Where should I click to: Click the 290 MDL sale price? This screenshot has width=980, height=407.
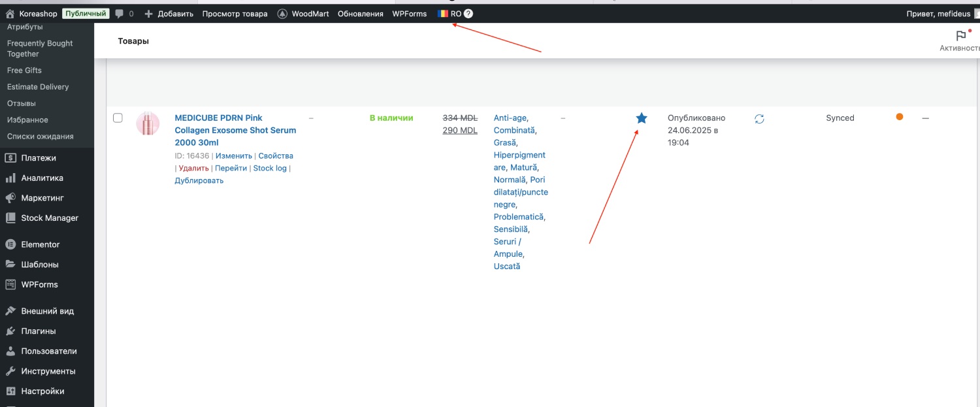click(x=460, y=130)
